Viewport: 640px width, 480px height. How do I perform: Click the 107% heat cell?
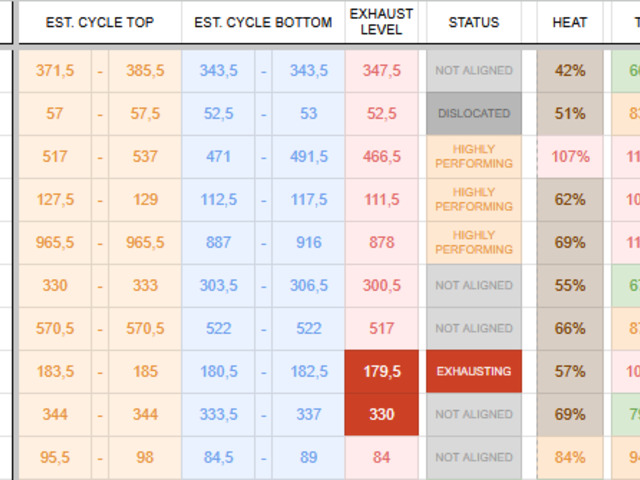(x=570, y=157)
